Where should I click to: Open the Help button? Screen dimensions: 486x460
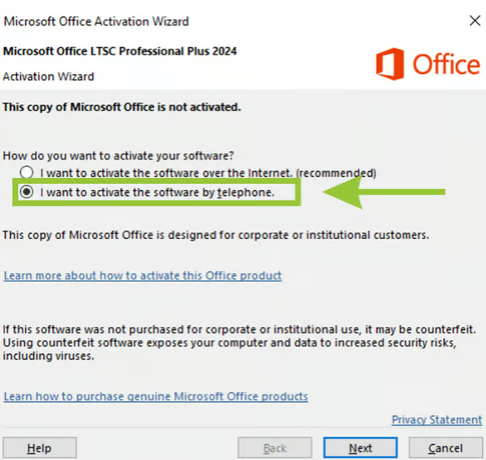pyautogui.click(x=40, y=448)
